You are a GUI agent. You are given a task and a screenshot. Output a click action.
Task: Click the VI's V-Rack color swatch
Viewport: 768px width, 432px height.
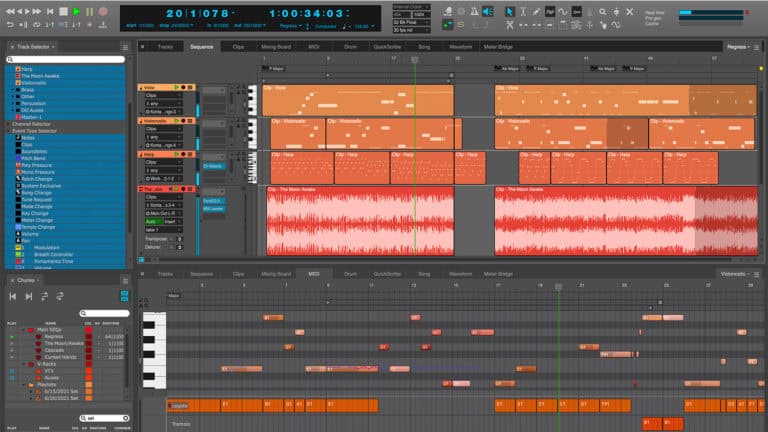[89, 371]
